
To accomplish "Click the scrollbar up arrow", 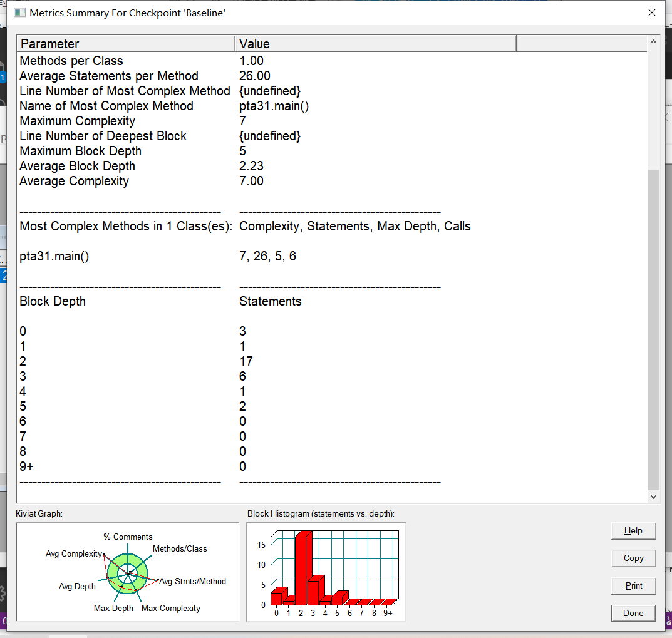I will [653, 42].
